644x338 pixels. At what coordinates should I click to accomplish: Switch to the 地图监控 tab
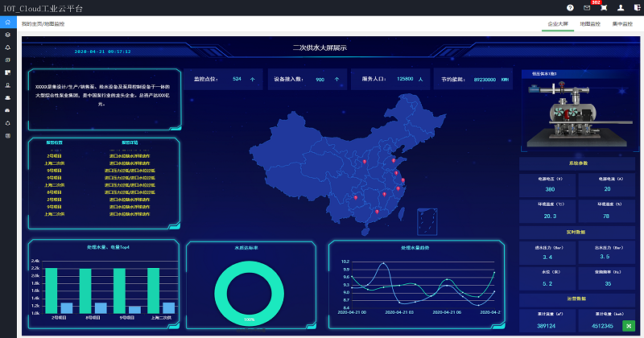[590, 24]
